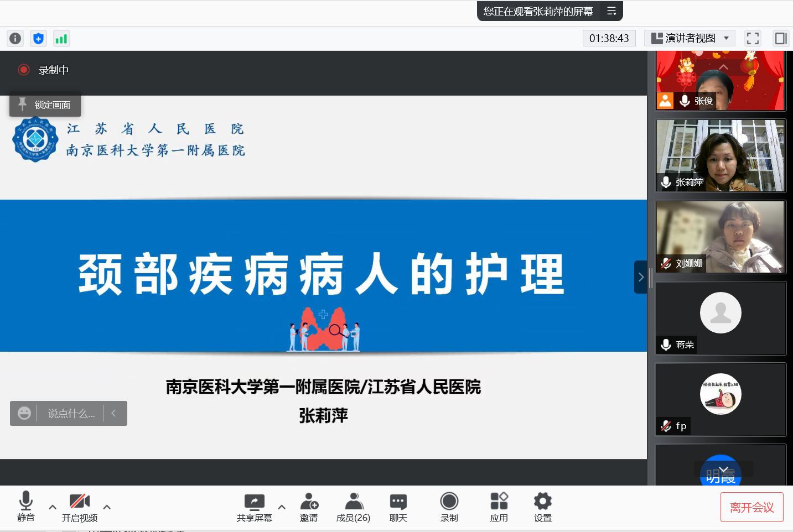793x532 pixels.
Task: Open the meeting info icon
Action: point(15,38)
